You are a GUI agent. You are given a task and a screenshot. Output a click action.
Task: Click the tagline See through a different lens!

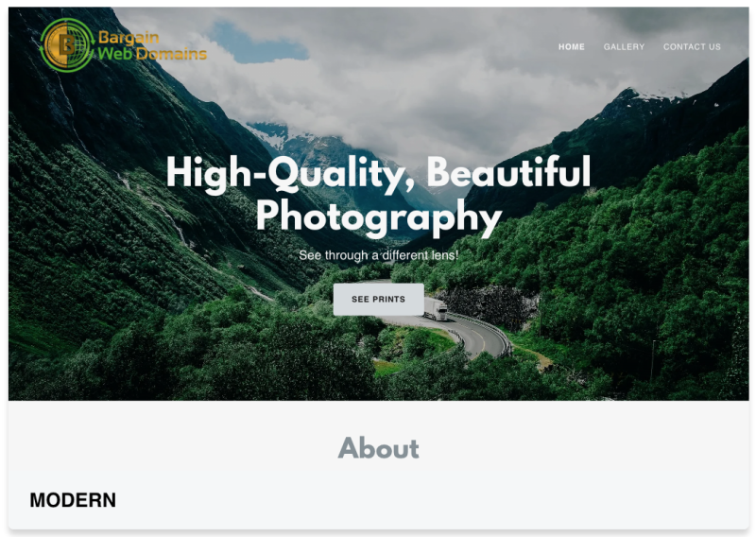(x=379, y=254)
